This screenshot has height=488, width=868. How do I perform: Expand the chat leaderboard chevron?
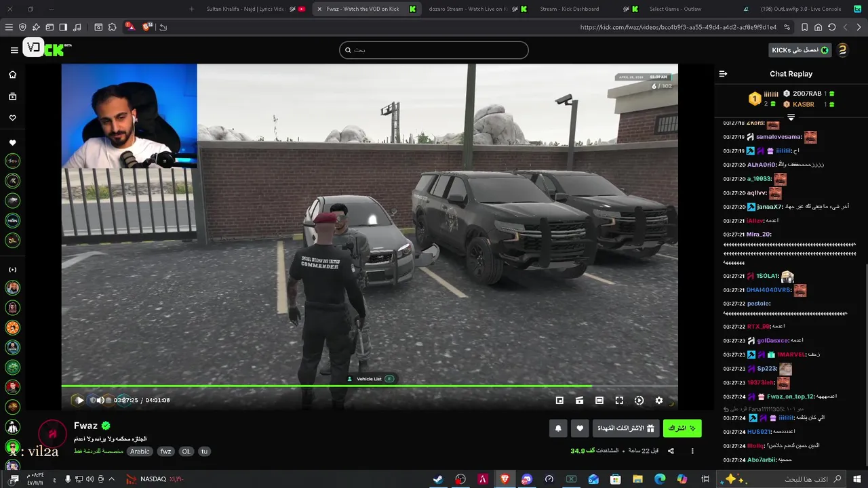pos(791,118)
